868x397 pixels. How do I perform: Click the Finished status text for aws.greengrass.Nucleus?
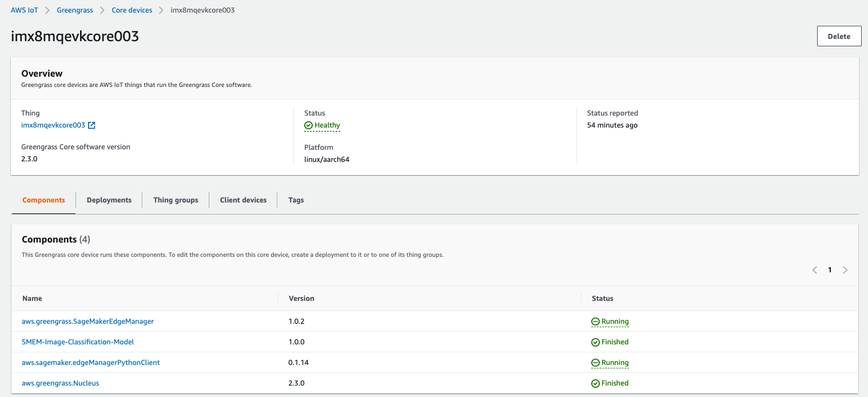615,383
